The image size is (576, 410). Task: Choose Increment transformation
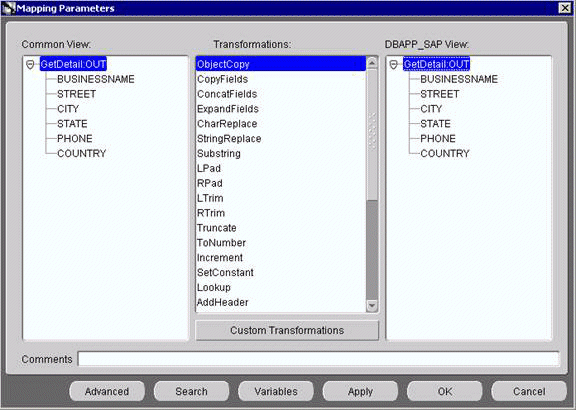pyautogui.click(x=281, y=258)
